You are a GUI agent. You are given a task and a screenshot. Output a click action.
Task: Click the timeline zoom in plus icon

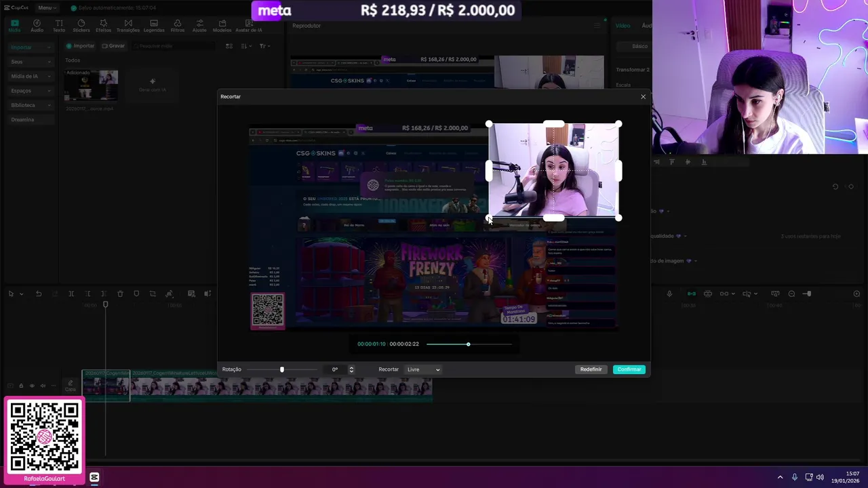point(856,294)
